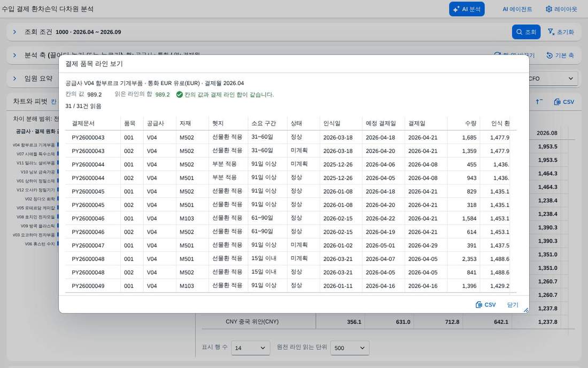This screenshot has height=368, width=588.
Task: Open the 표시 행 수 dropdown
Action: [250, 348]
